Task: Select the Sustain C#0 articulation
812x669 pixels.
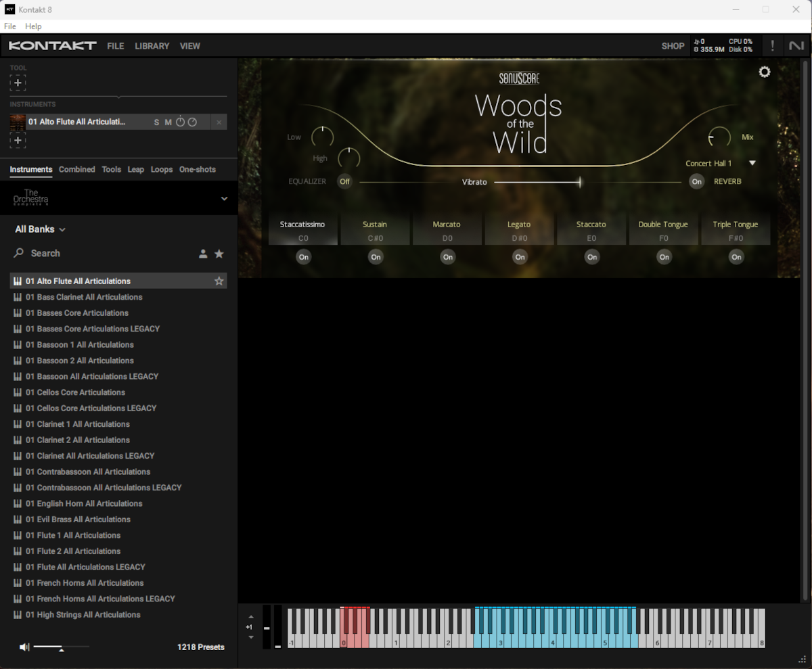Action: pos(375,230)
